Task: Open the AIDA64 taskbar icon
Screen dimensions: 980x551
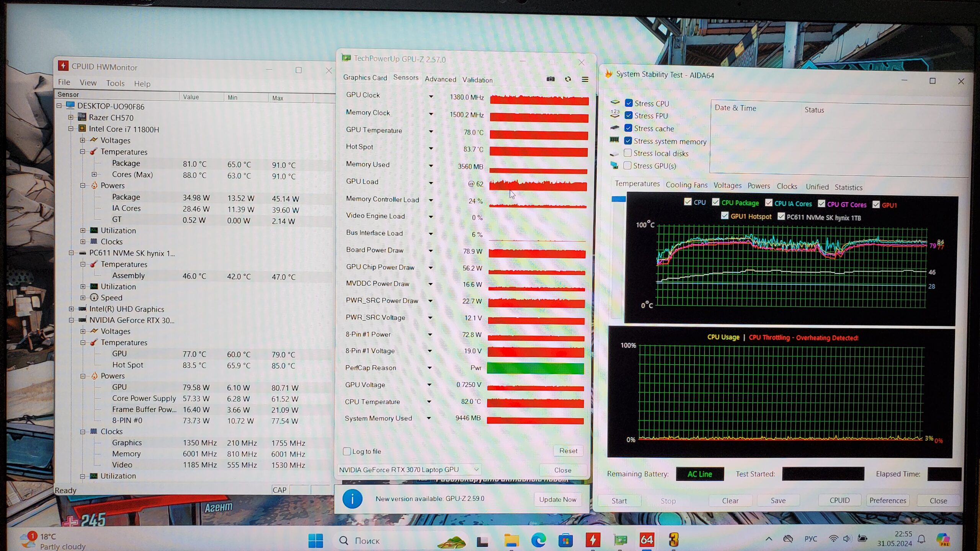Action: (x=647, y=540)
